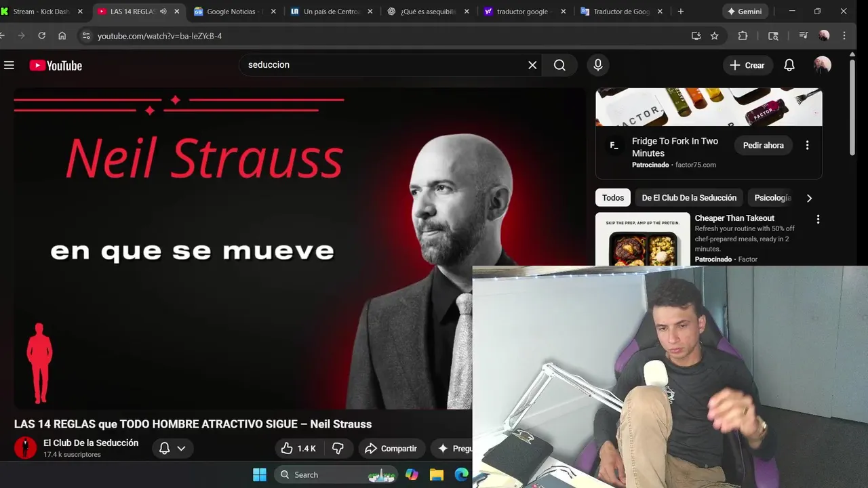Close the Google Noticias tab

273,12
